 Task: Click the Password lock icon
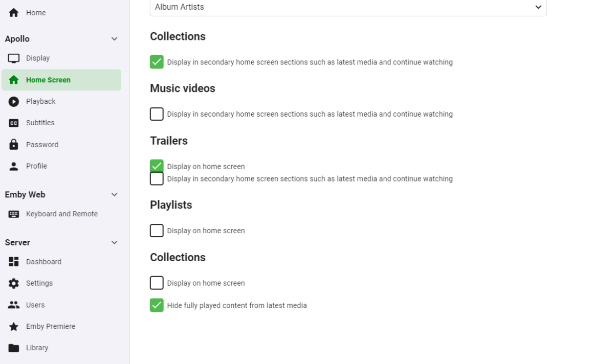pyautogui.click(x=14, y=145)
